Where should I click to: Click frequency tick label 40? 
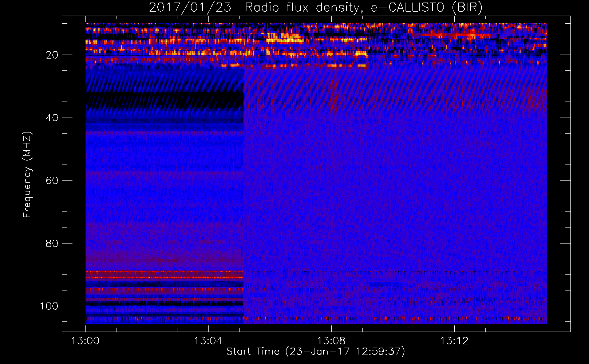pos(52,118)
